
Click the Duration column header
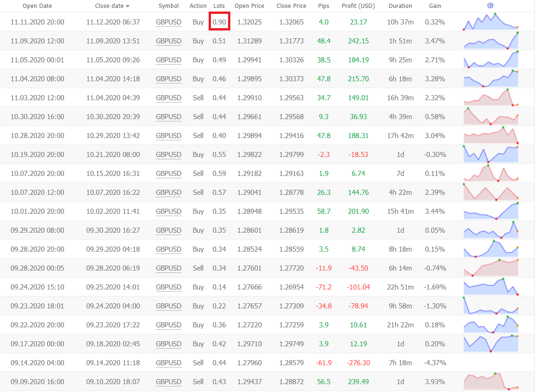click(x=400, y=6)
